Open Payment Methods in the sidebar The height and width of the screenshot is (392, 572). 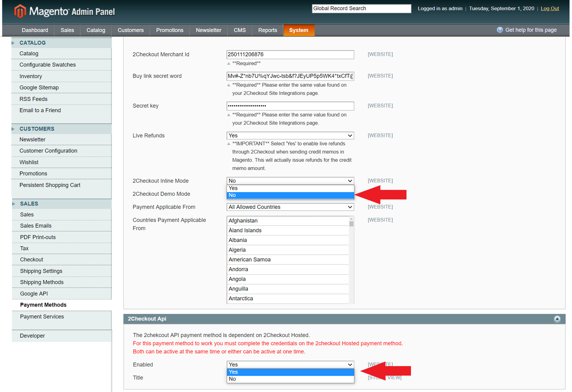click(62, 305)
